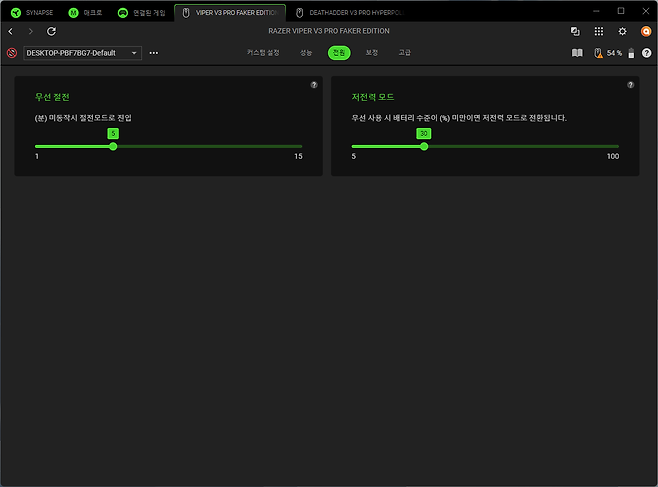Switch to the 매크로 (Macro) tab
This screenshot has width=658, height=487.
(85, 13)
